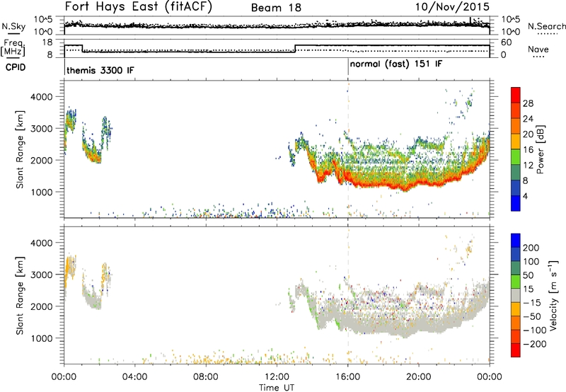Click the 04:00 time tick label
The image size is (566, 392).
[x=134, y=377]
